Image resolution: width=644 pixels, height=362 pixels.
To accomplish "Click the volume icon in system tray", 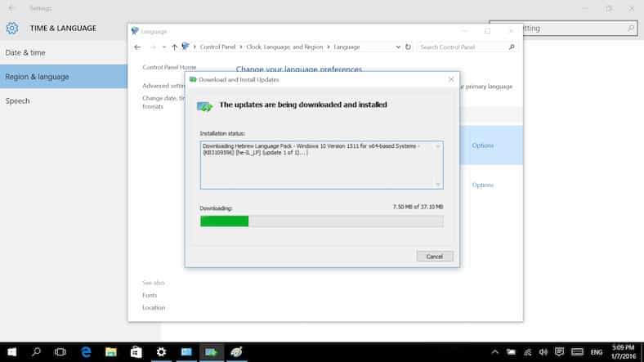I will [x=544, y=352].
